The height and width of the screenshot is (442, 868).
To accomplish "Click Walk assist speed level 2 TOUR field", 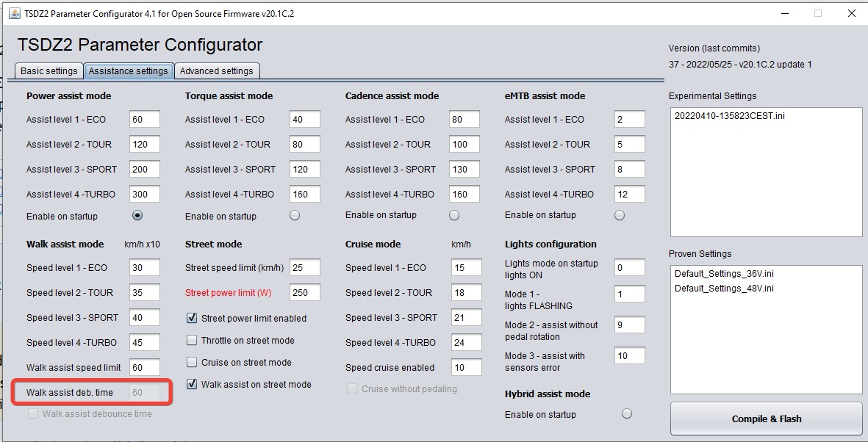I will (x=145, y=293).
